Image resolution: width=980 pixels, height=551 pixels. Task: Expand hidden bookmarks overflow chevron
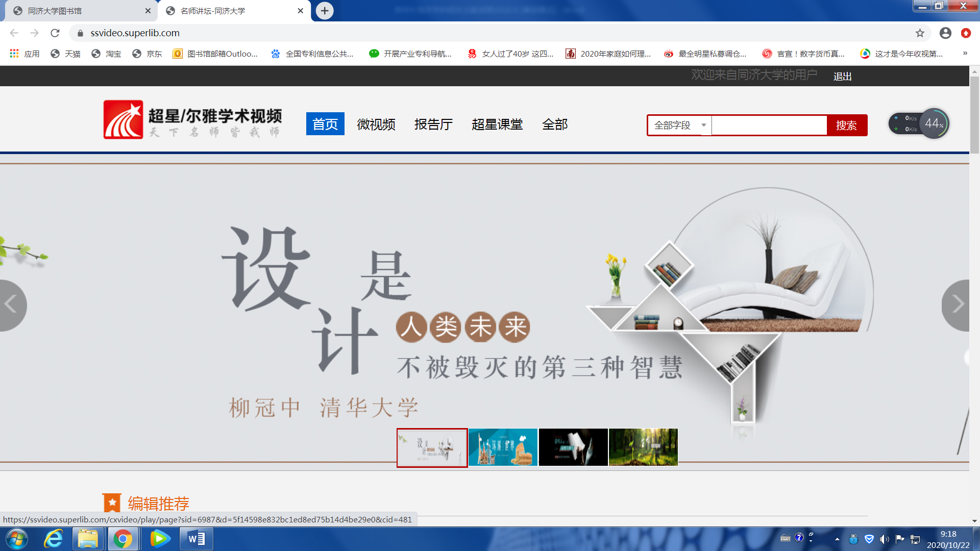(x=965, y=53)
